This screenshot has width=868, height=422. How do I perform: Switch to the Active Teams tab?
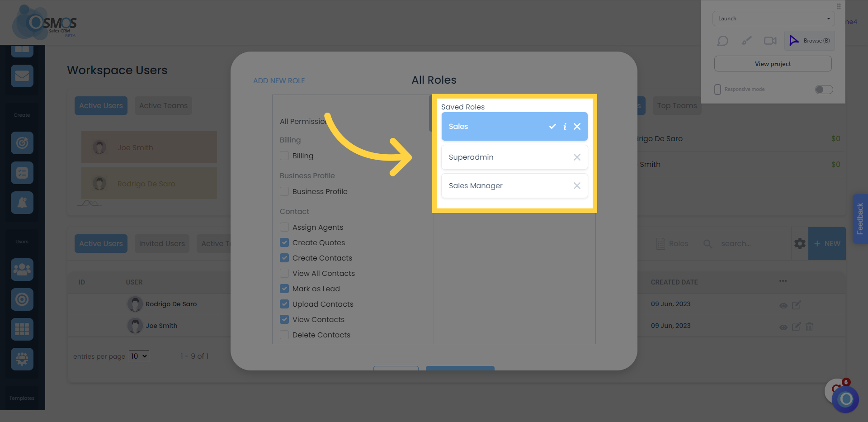point(163,106)
